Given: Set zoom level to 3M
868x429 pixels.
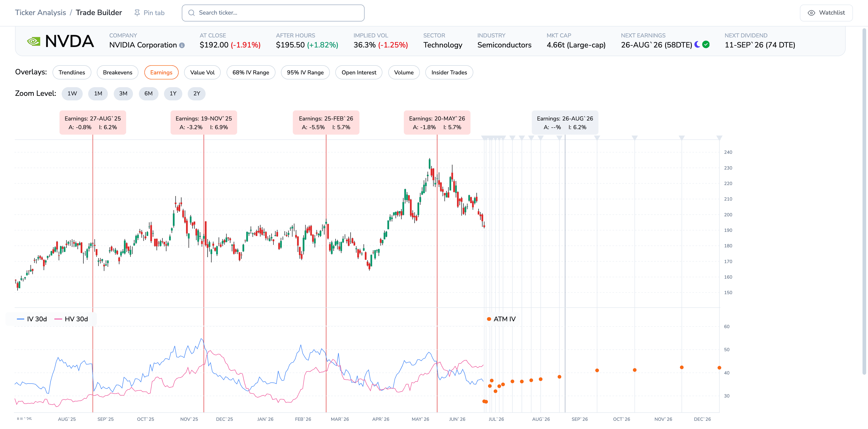Looking at the screenshot, I should 123,94.
